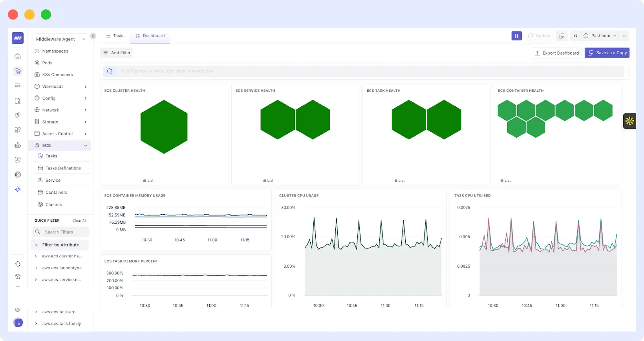
Task: Open ECS Clusters submenu item
Action: [54, 205]
